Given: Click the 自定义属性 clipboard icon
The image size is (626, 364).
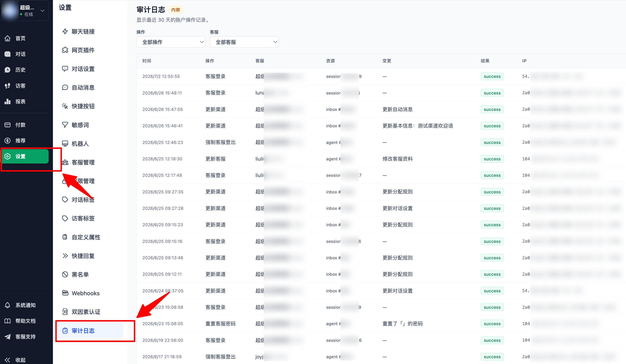Looking at the screenshot, I should (65, 237).
